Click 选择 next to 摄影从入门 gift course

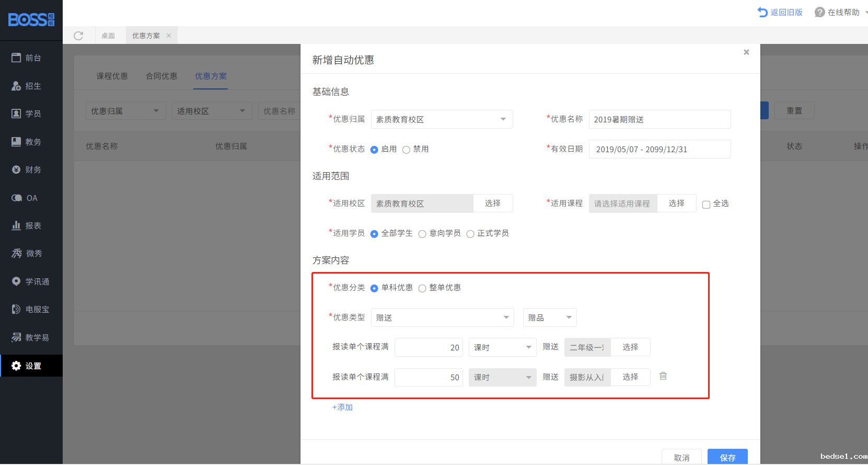(631, 377)
